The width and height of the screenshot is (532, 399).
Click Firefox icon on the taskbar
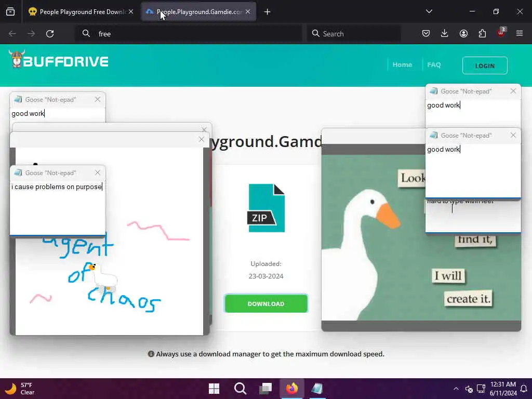click(x=292, y=389)
